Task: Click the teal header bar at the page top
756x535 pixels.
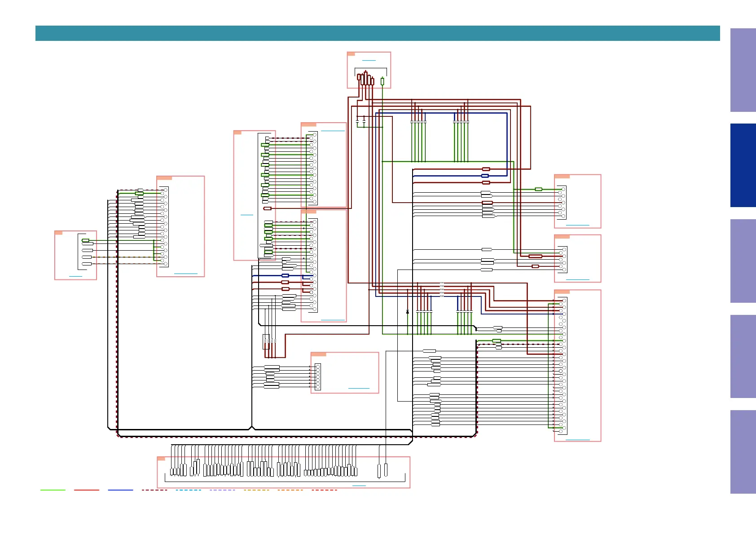Action: click(x=378, y=33)
